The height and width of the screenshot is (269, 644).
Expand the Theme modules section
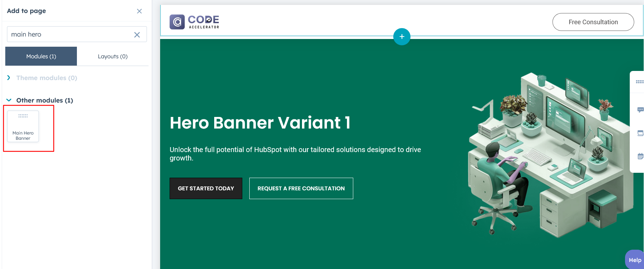pyautogui.click(x=9, y=78)
